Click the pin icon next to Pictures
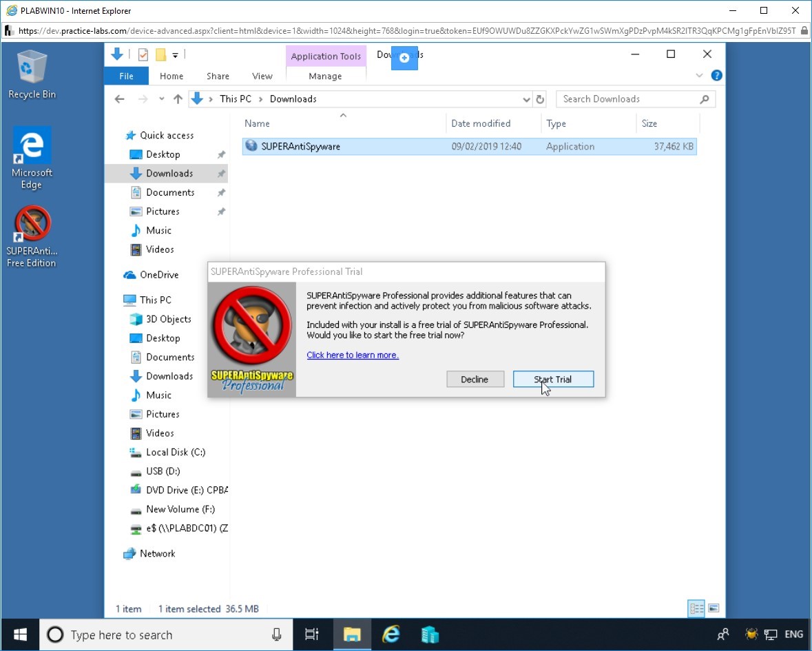The image size is (812, 651). pos(221,211)
